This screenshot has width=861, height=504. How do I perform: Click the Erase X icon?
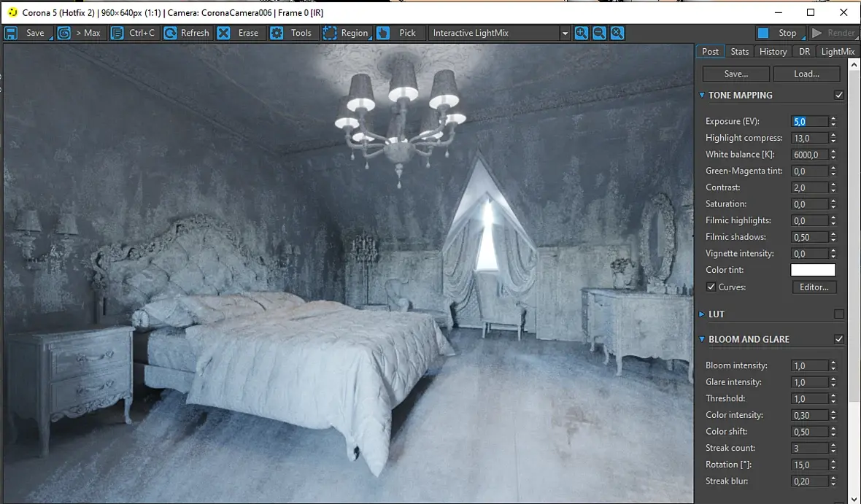coord(223,33)
